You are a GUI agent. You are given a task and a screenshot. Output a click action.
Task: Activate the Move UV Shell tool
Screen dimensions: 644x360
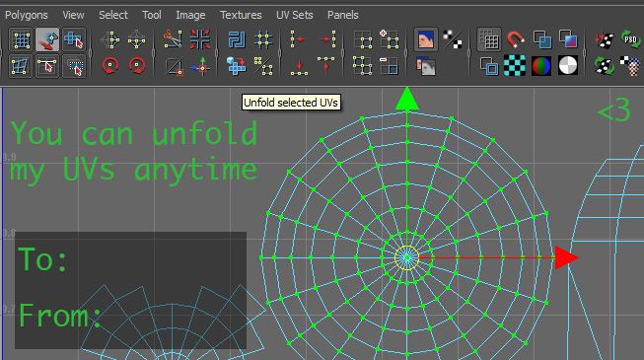pos(47,39)
